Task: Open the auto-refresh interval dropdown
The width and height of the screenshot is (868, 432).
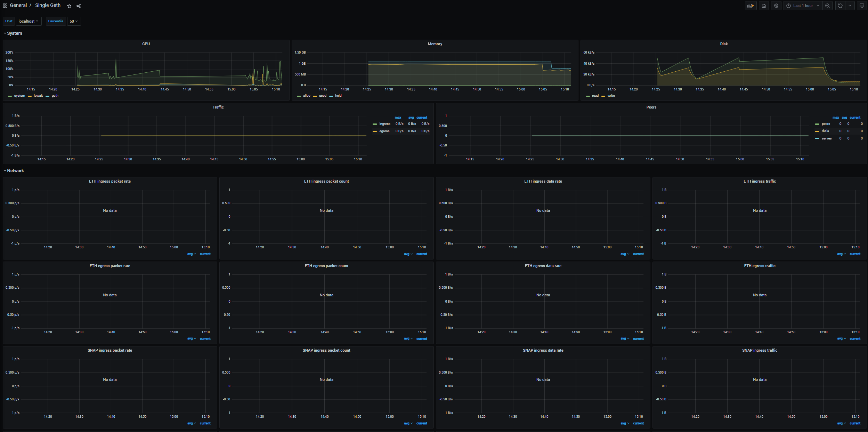Action: click(850, 6)
